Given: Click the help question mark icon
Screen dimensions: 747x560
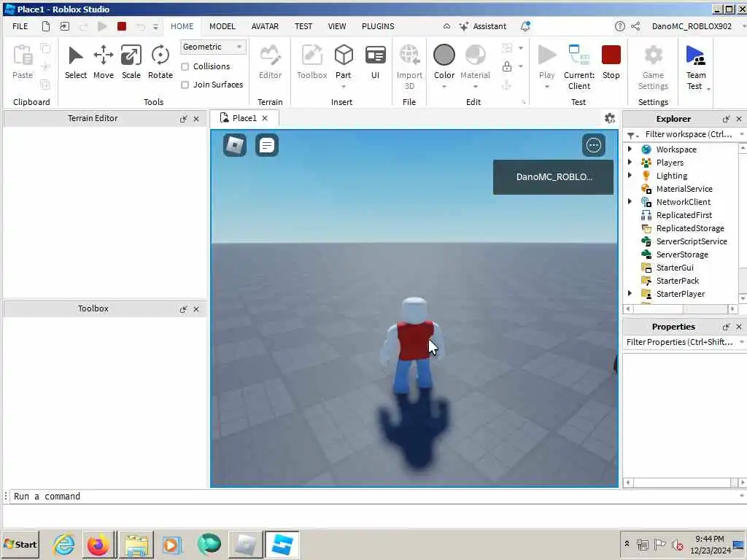Looking at the screenshot, I should point(619,26).
